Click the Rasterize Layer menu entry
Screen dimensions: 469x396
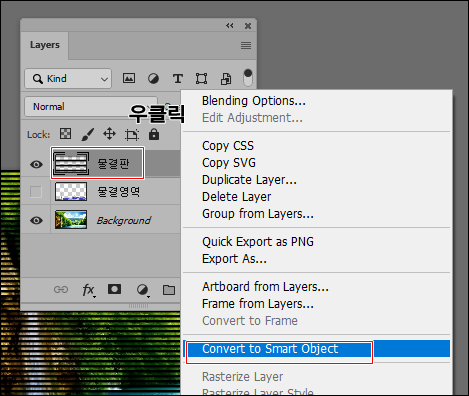point(242,377)
